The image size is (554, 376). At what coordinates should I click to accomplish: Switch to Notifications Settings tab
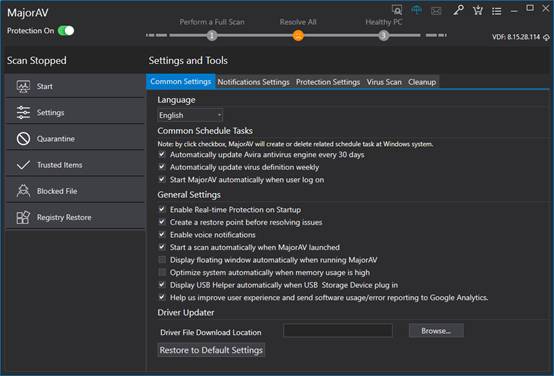tap(253, 82)
